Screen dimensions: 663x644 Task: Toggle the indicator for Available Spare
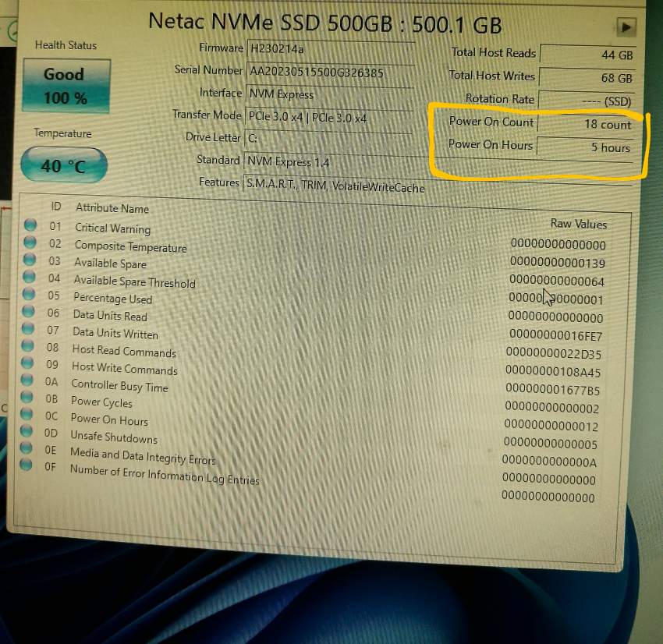(x=29, y=260)
